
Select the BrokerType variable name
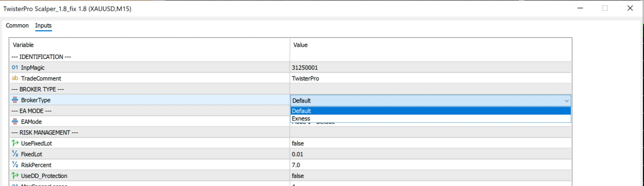(x=36, y=100)
